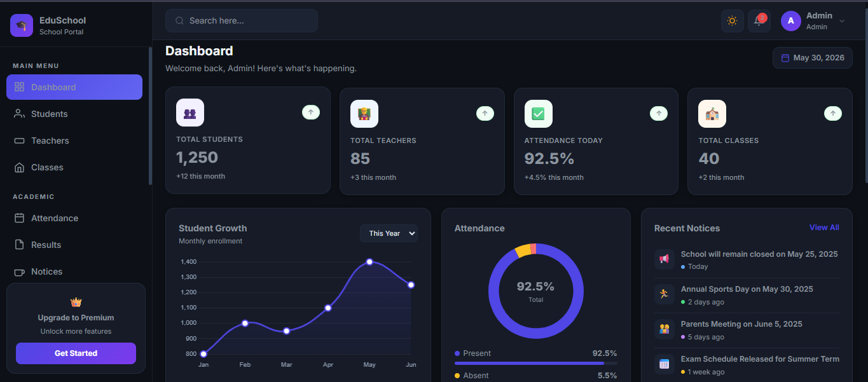Open Exam Schedule Released notice
868x382 pixels.
click(x=747, y=365)
